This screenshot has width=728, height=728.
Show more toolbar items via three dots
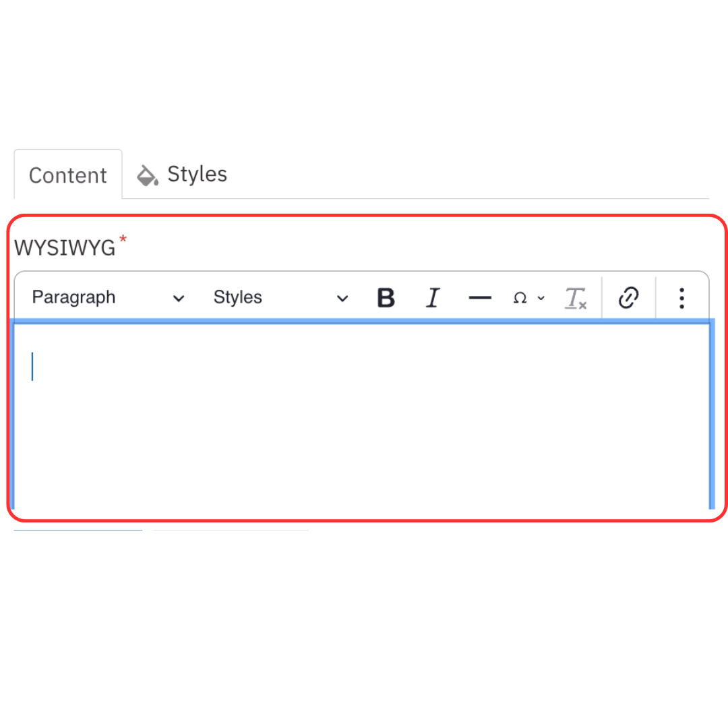coord(681,298)
